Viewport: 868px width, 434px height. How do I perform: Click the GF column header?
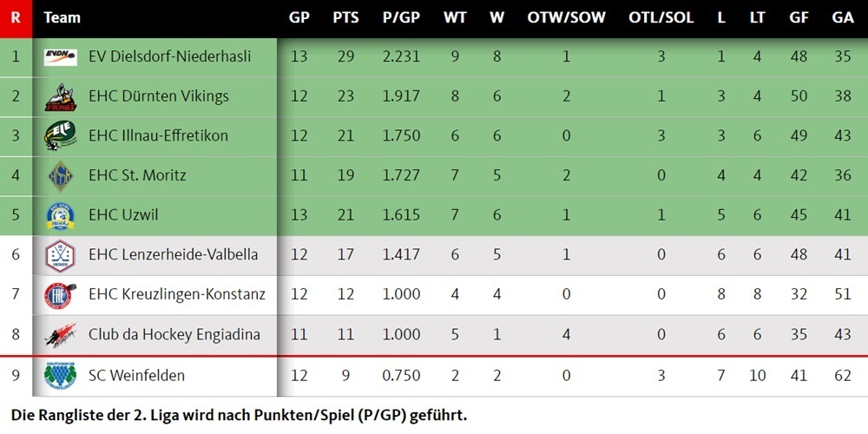[799, 17]
